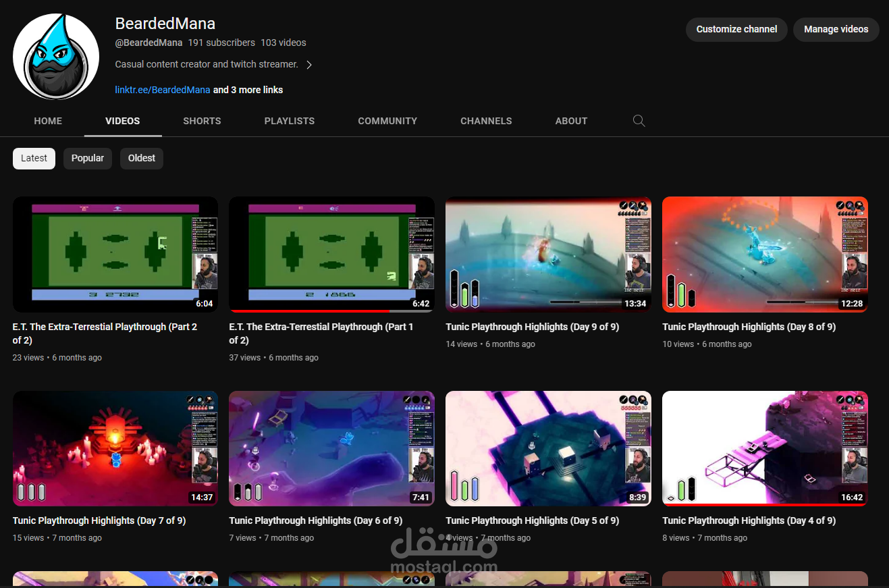Show the 'and 3 more links' list

(x=248, y=90)
